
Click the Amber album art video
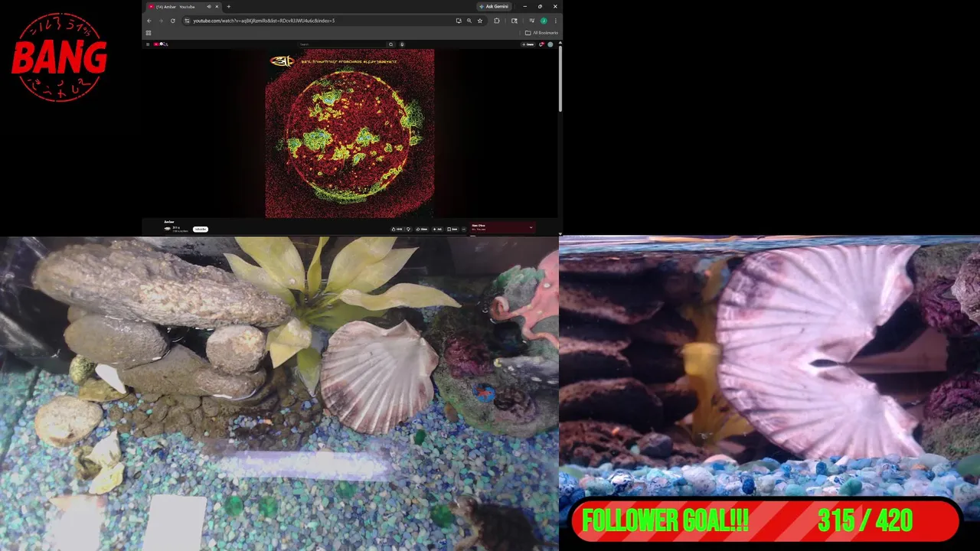click(x=350, y=134)
